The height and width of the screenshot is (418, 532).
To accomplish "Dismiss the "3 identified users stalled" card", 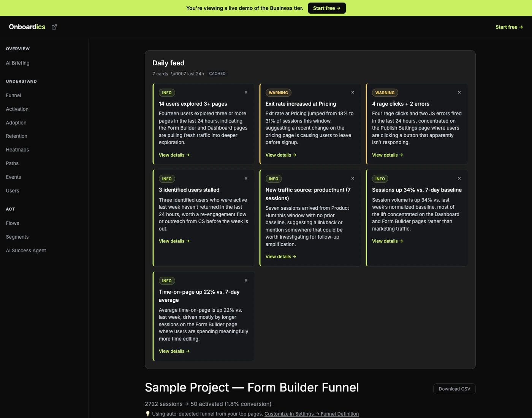I will pyautogui.click(x=245, y=178).
